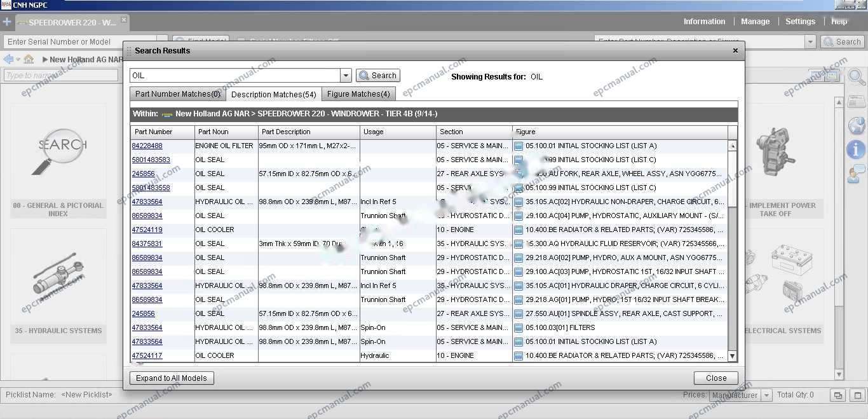Image resolution: width=868 pixels, height=419 pixels.
Task: Close the Search Results dialog with x
Action: [x=736, y=51]
